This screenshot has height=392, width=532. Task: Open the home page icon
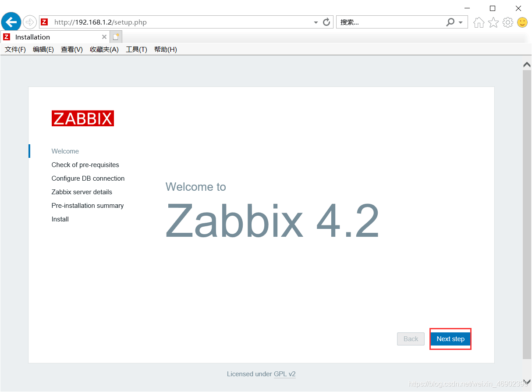(479, 22)
